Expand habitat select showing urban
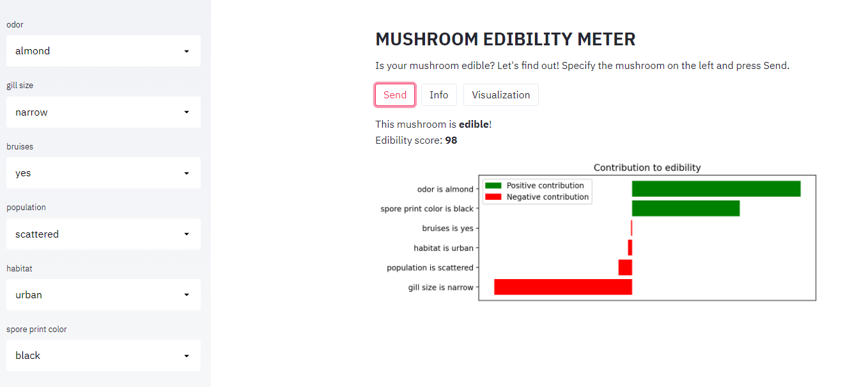The image size is (868, 387). 104,295
